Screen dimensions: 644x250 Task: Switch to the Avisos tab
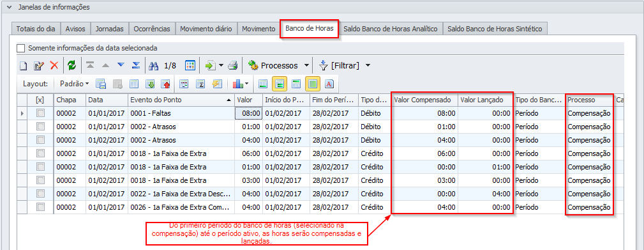coord(75,29)
